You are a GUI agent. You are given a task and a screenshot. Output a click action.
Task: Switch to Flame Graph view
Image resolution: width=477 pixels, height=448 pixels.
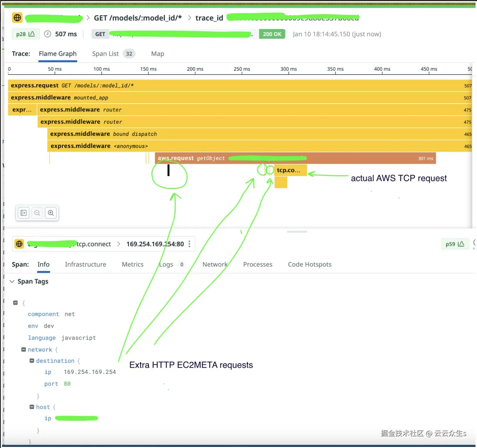tap(58, 54)
